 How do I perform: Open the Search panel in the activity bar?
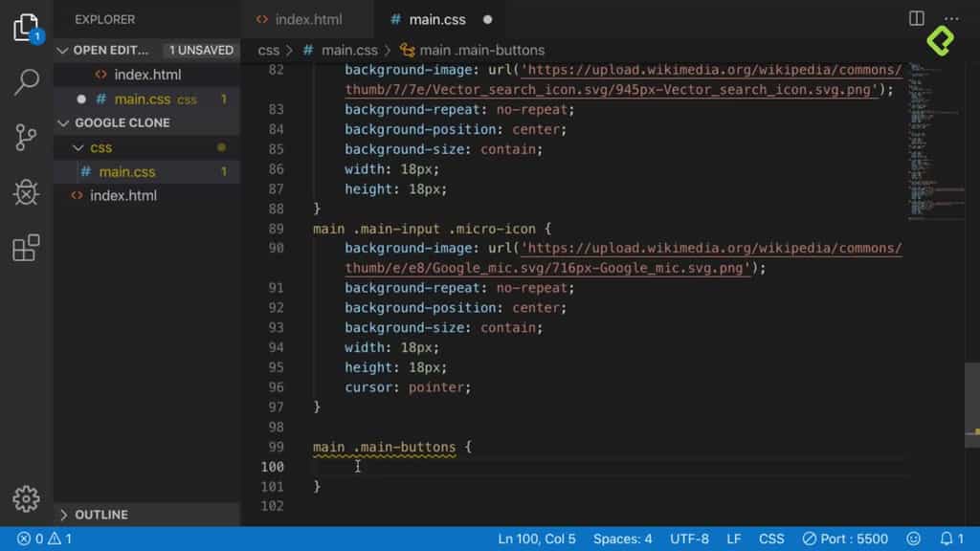click(x=25, y=82)
